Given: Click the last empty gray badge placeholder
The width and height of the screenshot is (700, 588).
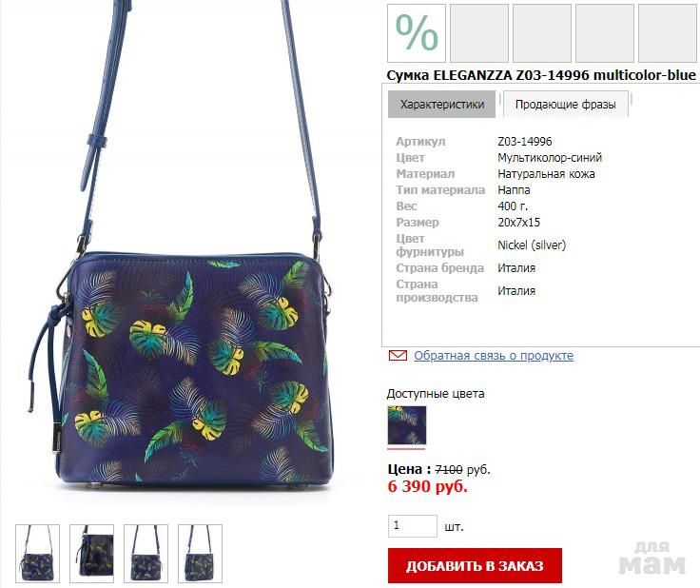Looking at the screenshot, I should click(x=669, y=33).
